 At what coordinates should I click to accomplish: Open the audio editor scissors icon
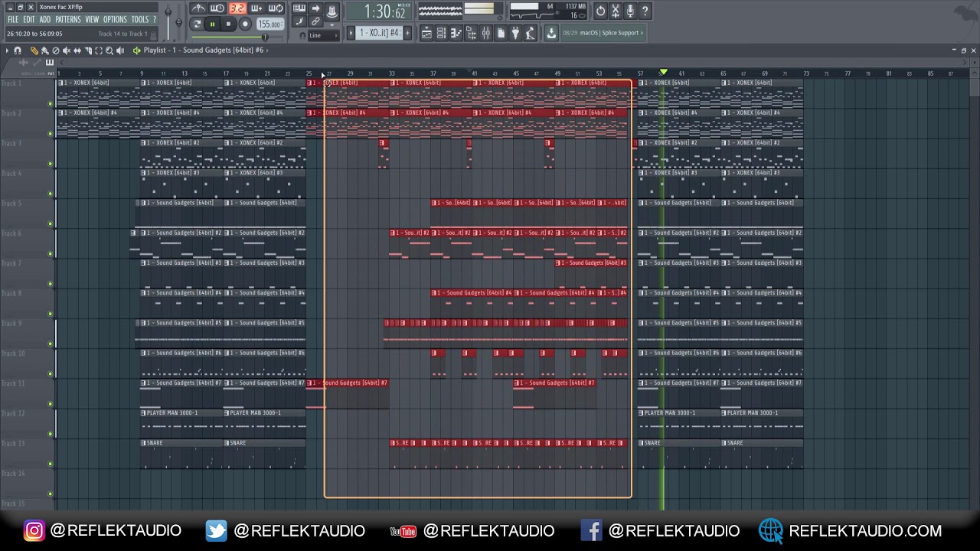click(616, 11)
